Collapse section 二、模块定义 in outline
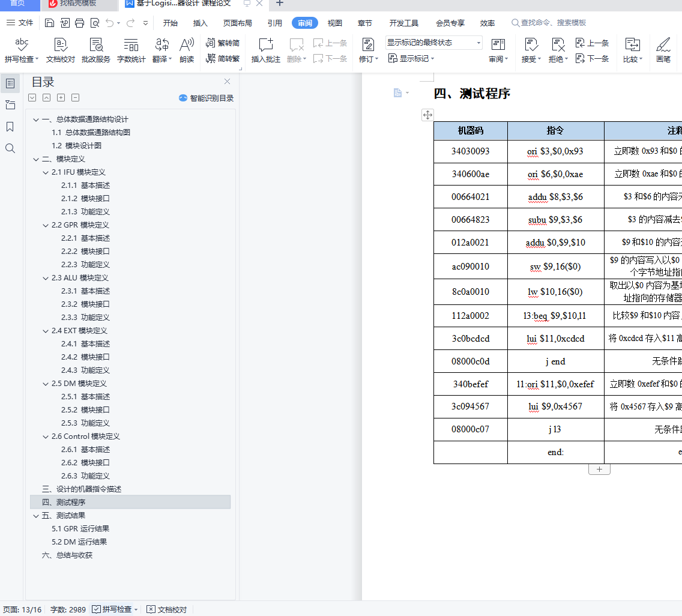This screenshot has height=616, width=682. (36, 159)
